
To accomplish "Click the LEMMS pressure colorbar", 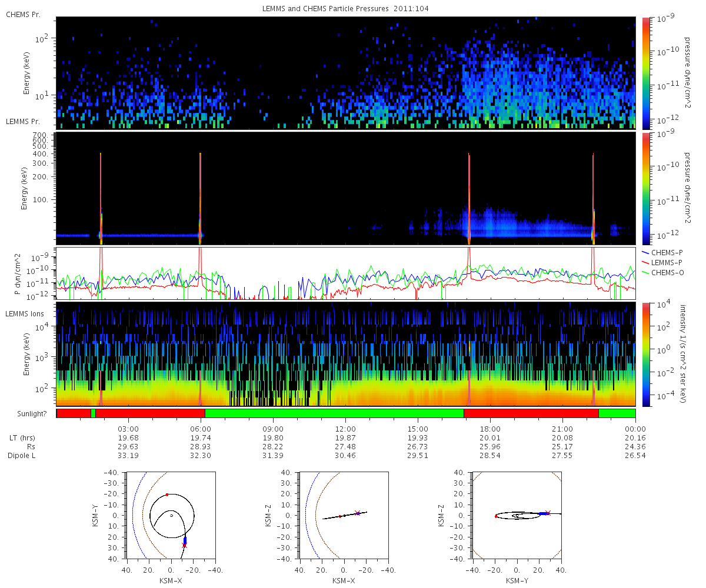I will [645, 188].
